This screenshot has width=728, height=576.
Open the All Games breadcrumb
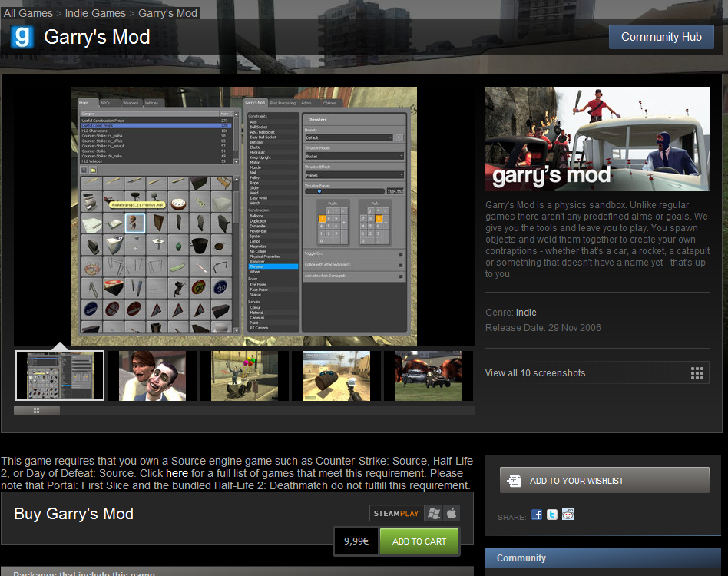(x=28, y=13)
